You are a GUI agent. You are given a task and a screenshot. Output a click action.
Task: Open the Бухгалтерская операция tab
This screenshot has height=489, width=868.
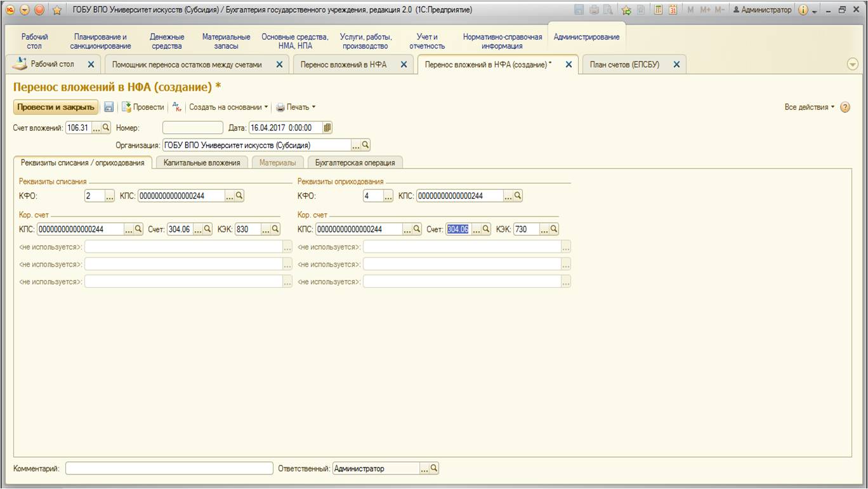tap(355, 163)
